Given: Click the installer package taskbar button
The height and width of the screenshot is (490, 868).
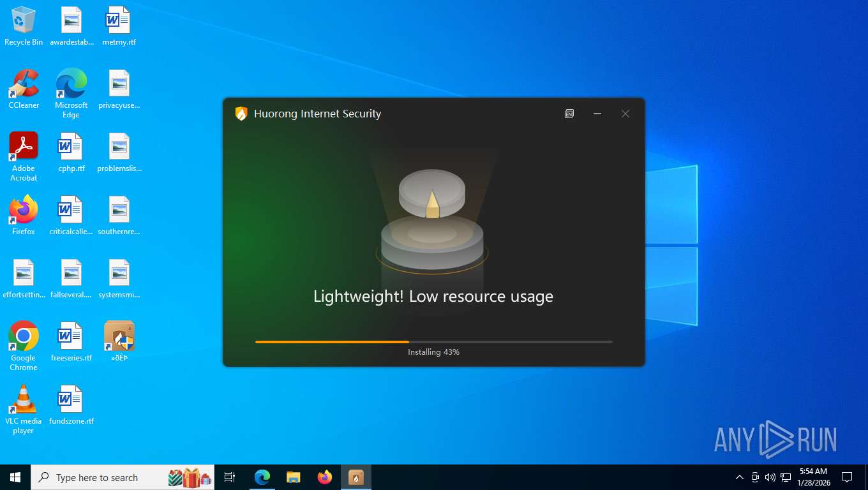Looking at the screenshot, I should click(x=356, y=477).
